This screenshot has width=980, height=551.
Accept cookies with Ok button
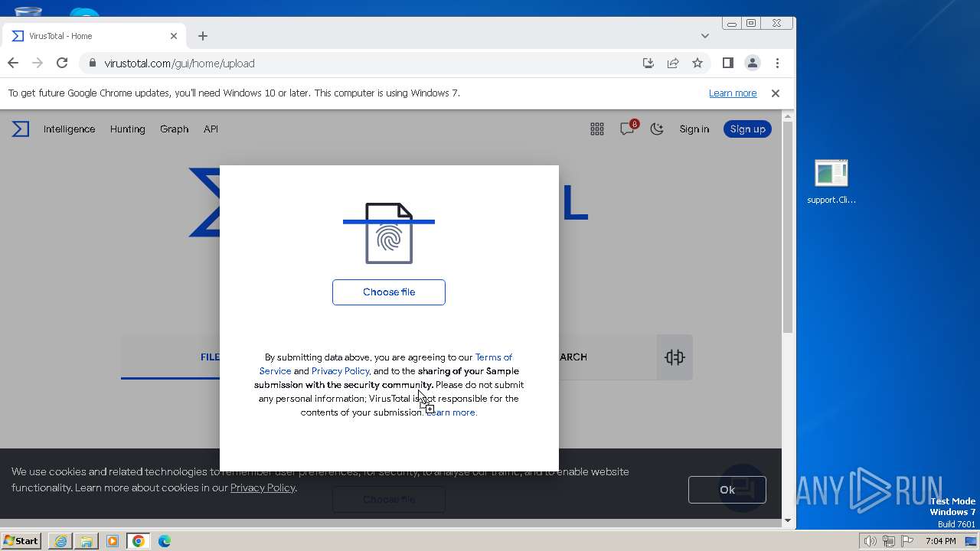[x=727, y=490]
